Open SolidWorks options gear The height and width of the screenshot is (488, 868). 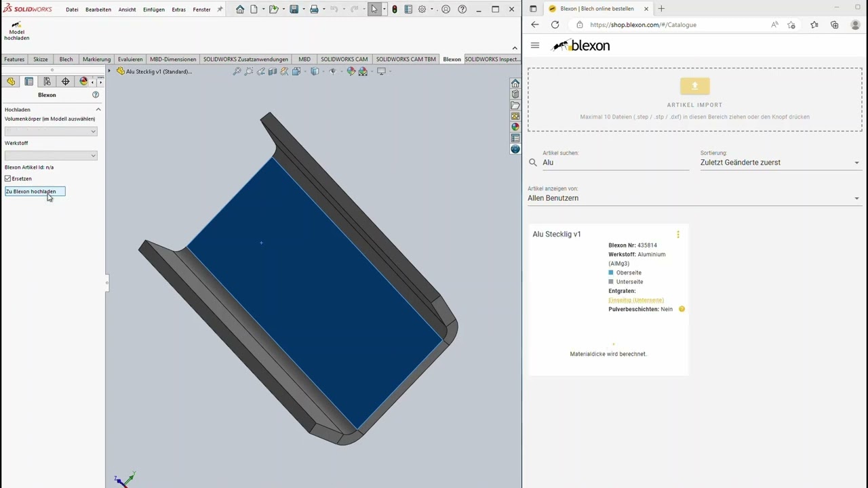point(422,9)
